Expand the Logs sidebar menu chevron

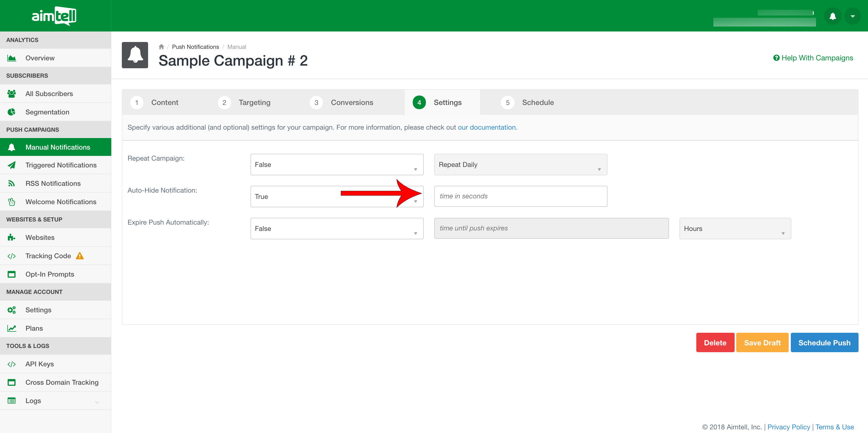pos(97,402)
